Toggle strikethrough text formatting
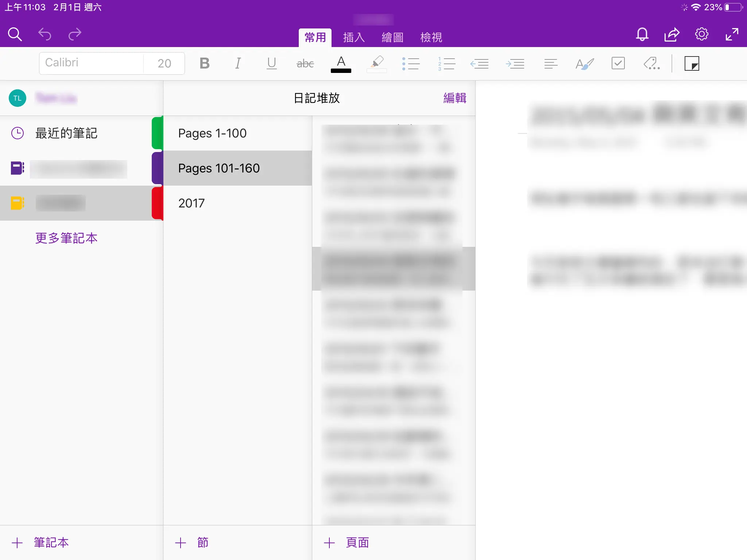Image resolution: width=747 pixels, height=560 pixels. (305, 64)
